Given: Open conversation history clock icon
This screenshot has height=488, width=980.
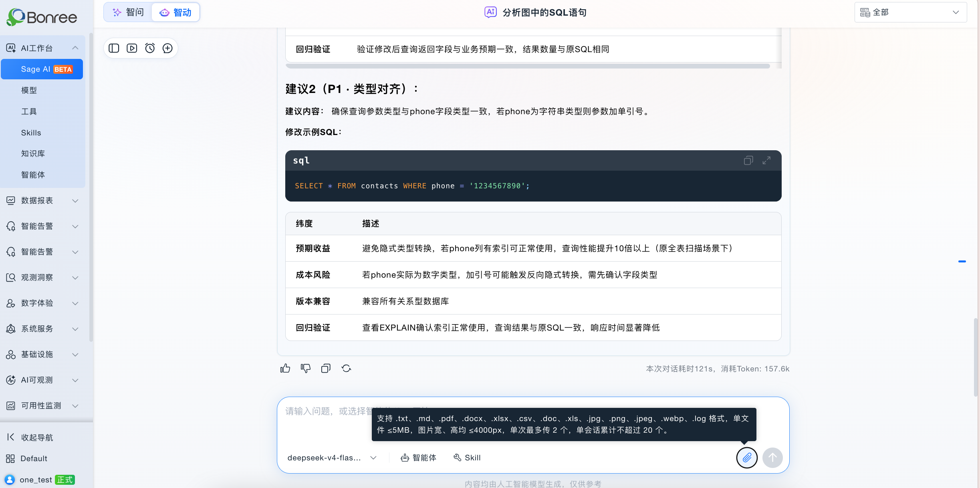Looking at the screenshot, I should point(150,48).
